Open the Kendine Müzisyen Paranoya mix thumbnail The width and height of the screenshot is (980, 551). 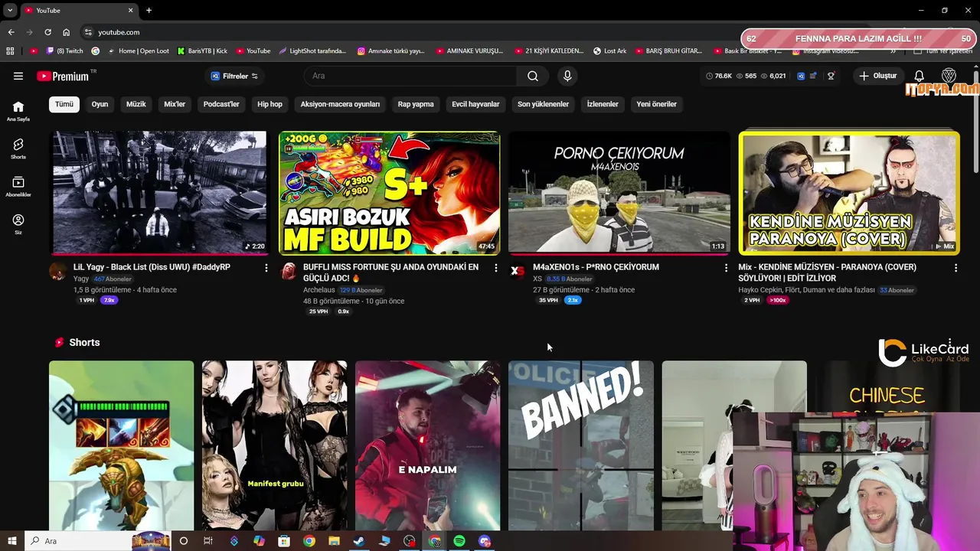click(x=848, y=192)
